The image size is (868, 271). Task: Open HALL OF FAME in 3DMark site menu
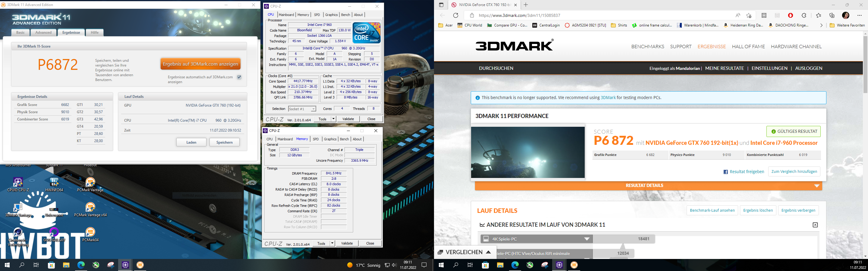(x=748, y=46)
